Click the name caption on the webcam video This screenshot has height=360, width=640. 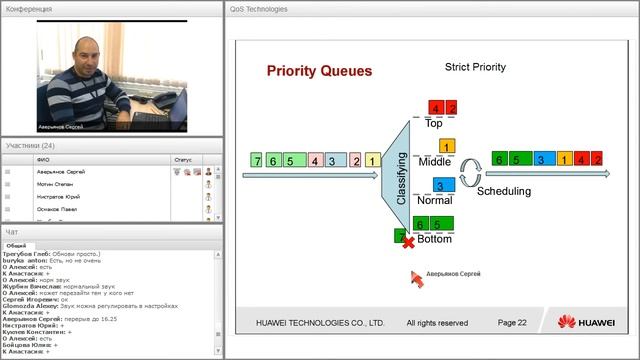pos(60,127)
